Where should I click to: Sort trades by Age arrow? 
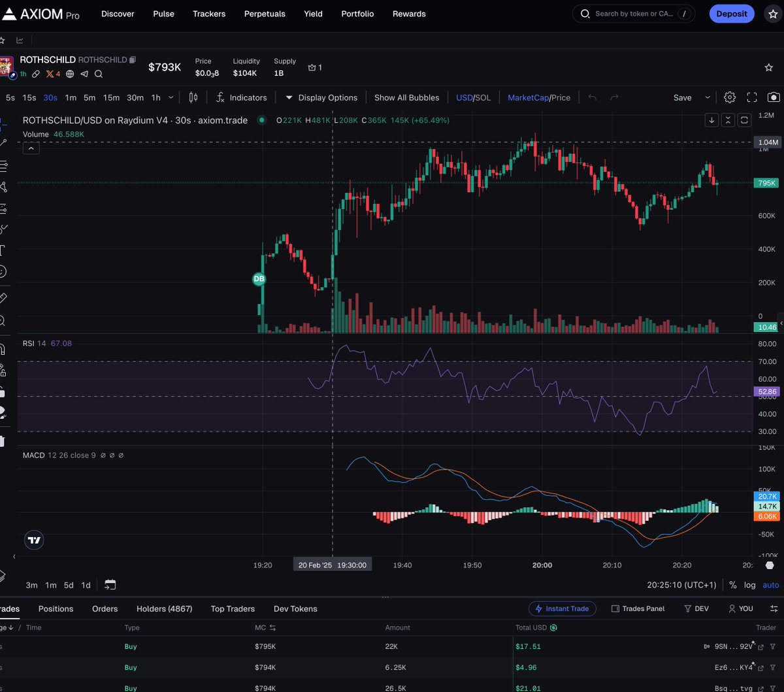pos(11,627)
